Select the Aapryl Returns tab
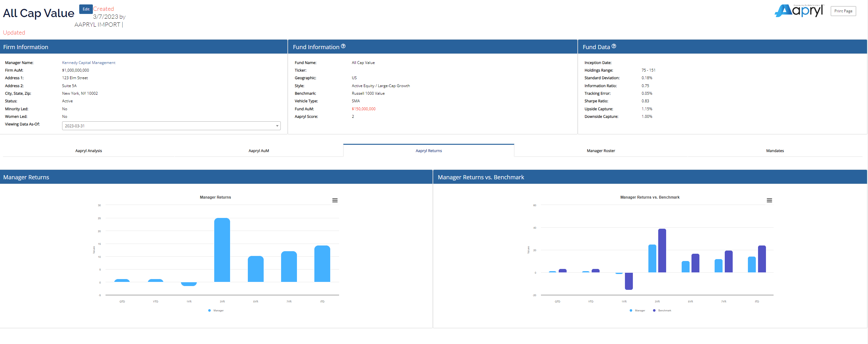The image size is (868, 344). click(x=428, y=150)
